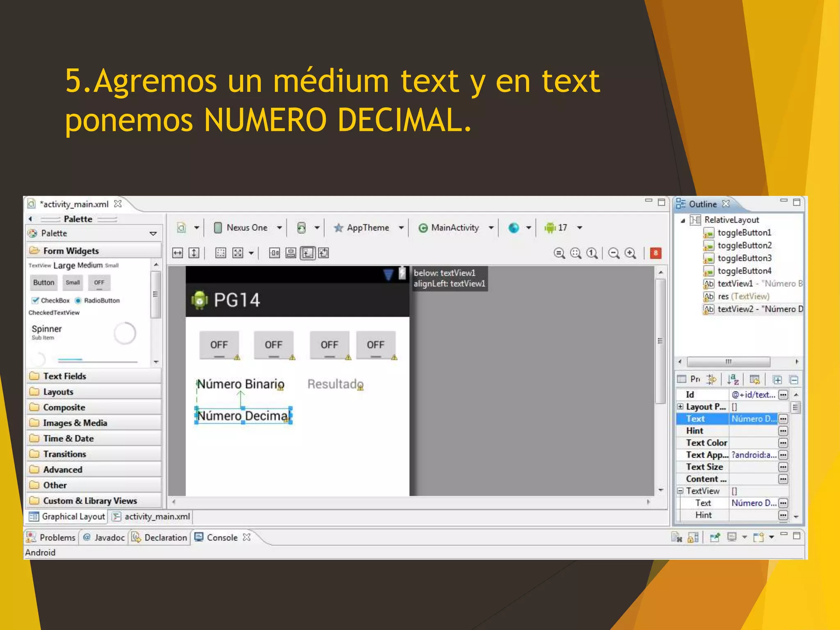
Task: Click the configuration file icon in toolbar
Action: click(181, 228)
